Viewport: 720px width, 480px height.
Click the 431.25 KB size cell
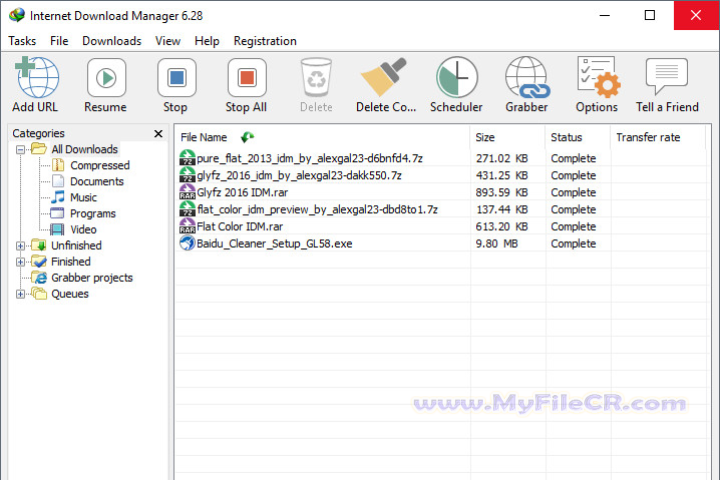(x=501, y=175)
